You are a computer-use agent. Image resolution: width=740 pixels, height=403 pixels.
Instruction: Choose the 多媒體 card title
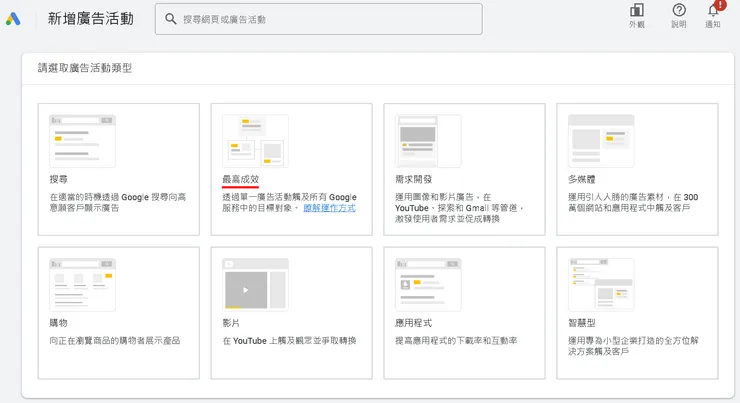tap(581, 179)
